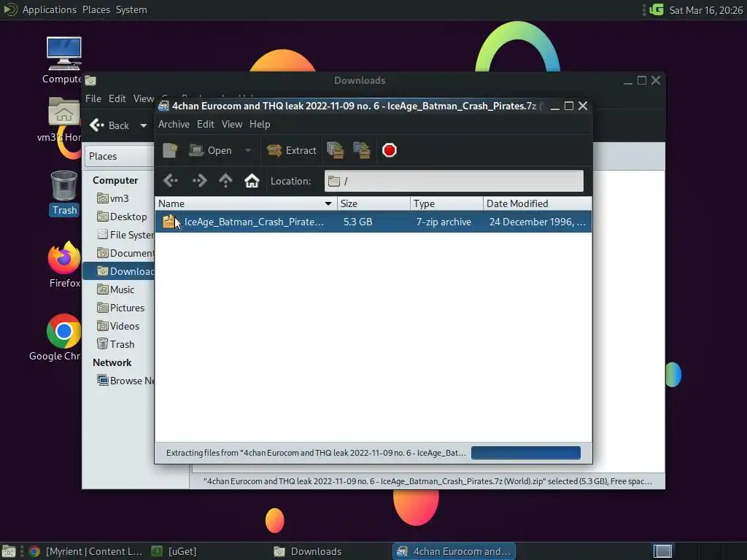Switch to Myrient Chrome taskbar item
Image resolution: width=747 pixels, height=560 pixels.
[86, 551]
